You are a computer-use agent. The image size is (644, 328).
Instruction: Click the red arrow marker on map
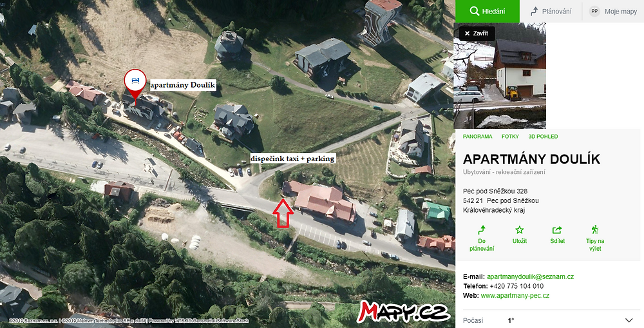click(x=283, y=213)
